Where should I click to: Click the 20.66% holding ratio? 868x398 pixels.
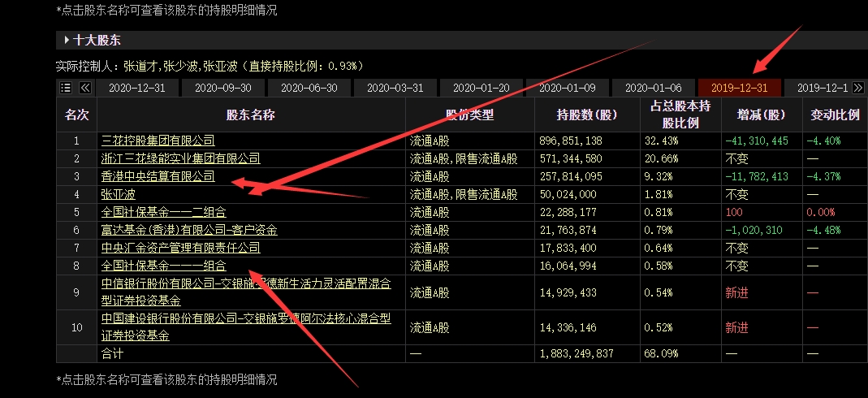point(661,159)
